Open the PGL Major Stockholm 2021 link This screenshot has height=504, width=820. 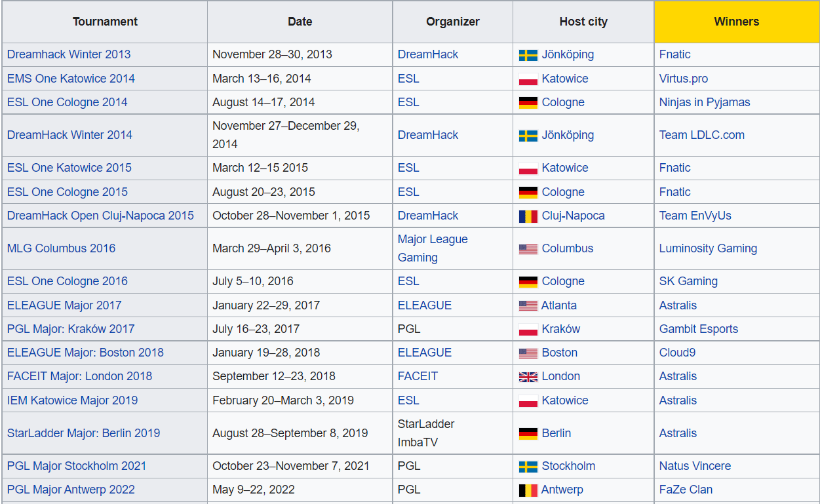[x=77, y=466]
